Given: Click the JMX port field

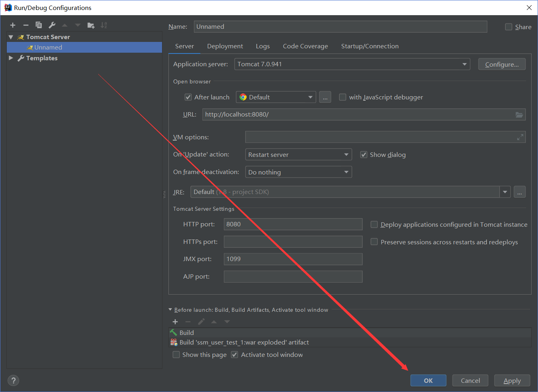Looking at the screenshot, I should click(293, 259).
